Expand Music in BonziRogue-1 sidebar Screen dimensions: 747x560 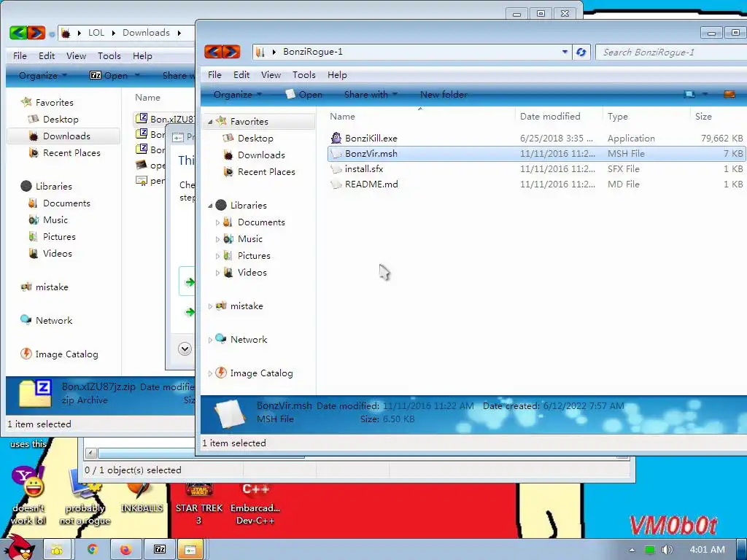point(217,239)
